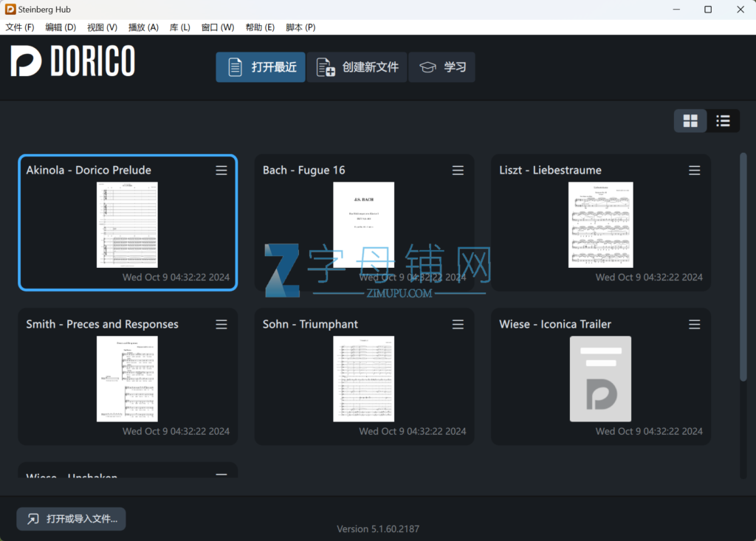Viewport: 756px width, 541px height.
Task: Click the title text Sohn - Triumphant
Action: coord(310,325)
